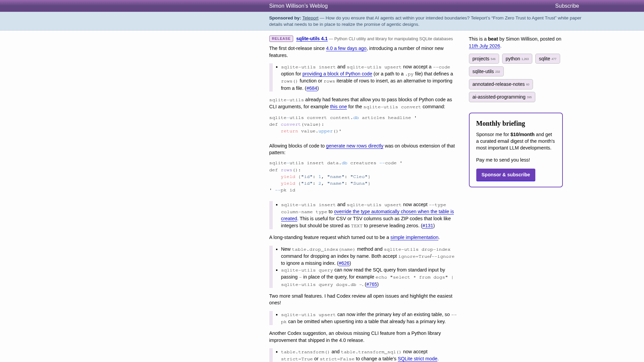Open the '11th July 2026' date link
The image size is (644, 362).
click(x=484, y=46)
